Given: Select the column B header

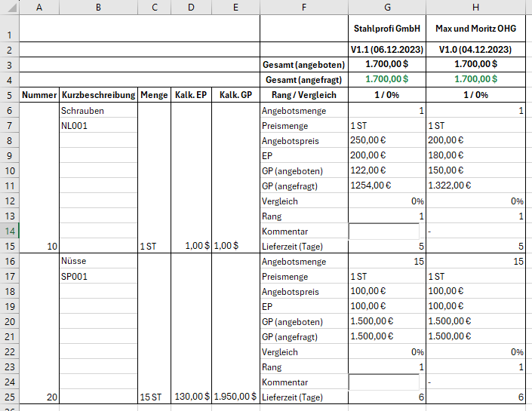Looking at the screenshot, I should click(98, 7).
